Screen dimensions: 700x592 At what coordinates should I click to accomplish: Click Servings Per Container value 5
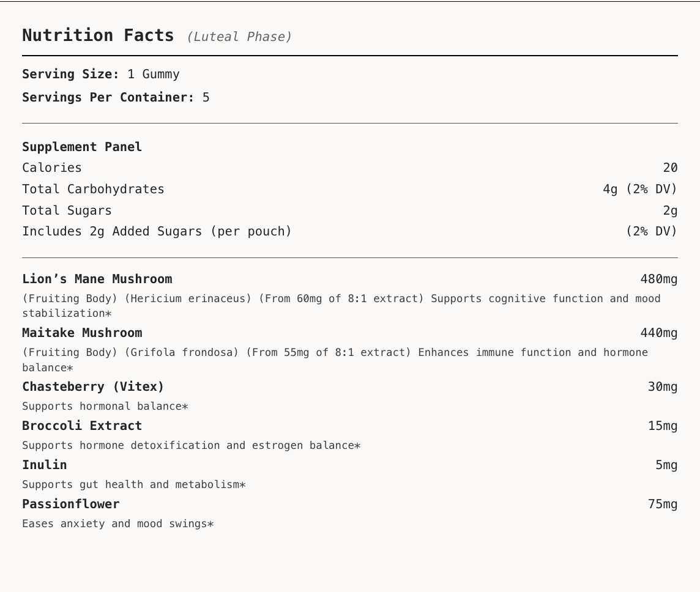coord(206,97)
